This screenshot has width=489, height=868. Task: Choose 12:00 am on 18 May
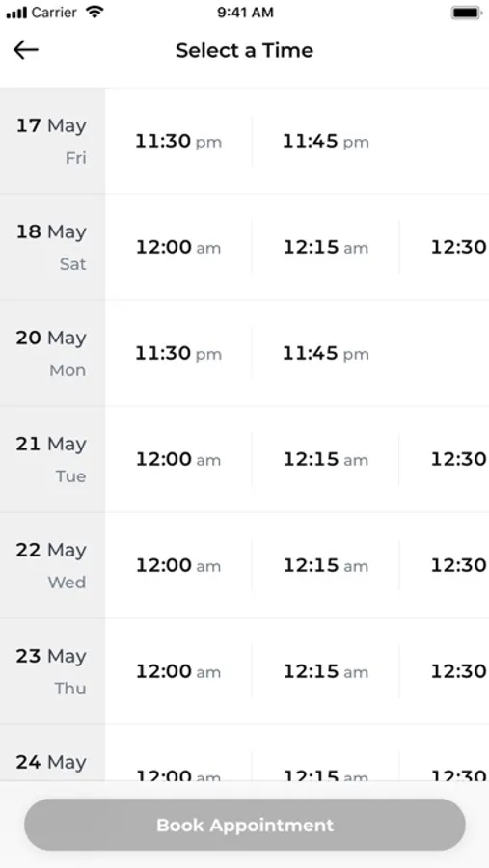pyautogui.click(x=178, y=247)
